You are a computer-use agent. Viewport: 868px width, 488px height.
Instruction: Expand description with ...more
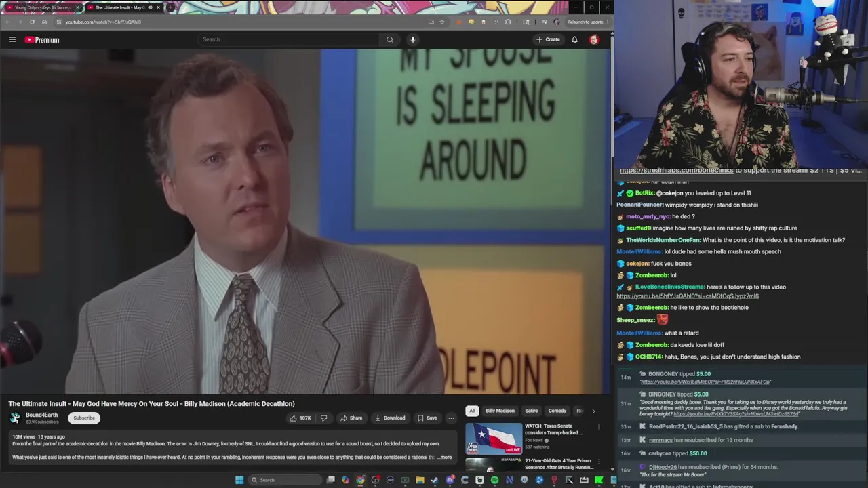444,457
